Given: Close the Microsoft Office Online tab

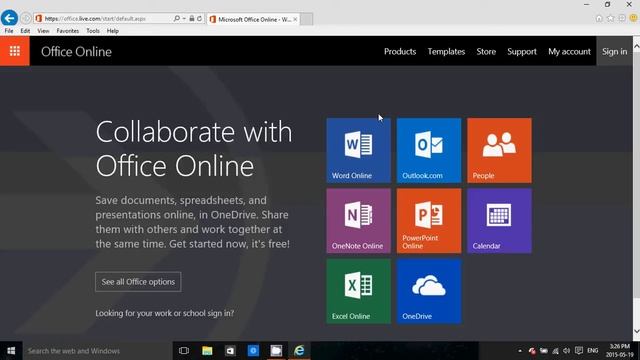Looking at the screenshot, I should (x=295, y=19).
